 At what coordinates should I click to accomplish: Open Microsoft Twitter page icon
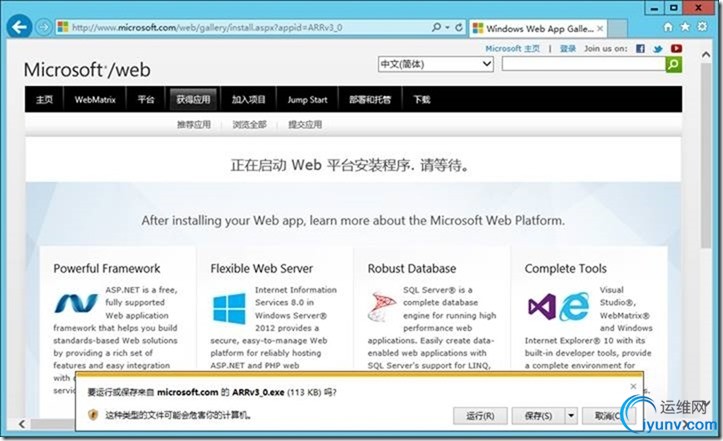click(x=658, y=48)
